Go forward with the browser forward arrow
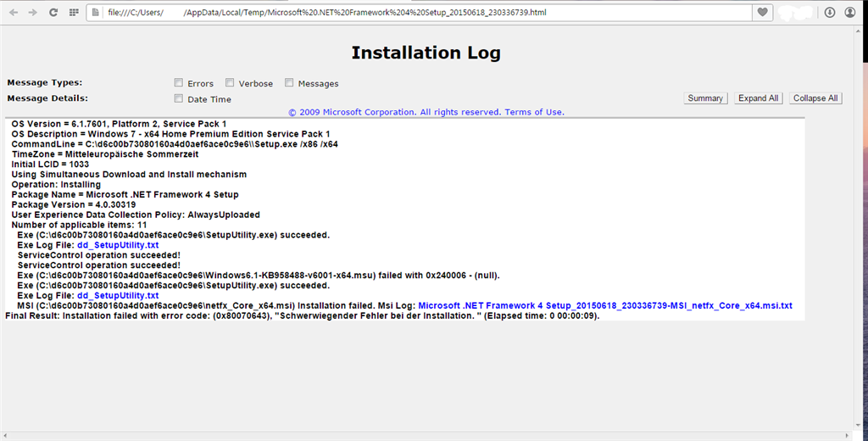This screenshot has width=868, height=441. (33, 12)
